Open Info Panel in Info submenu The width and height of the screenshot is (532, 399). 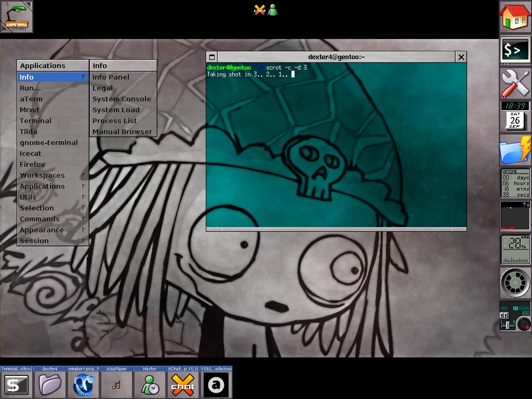click(124, 77)
